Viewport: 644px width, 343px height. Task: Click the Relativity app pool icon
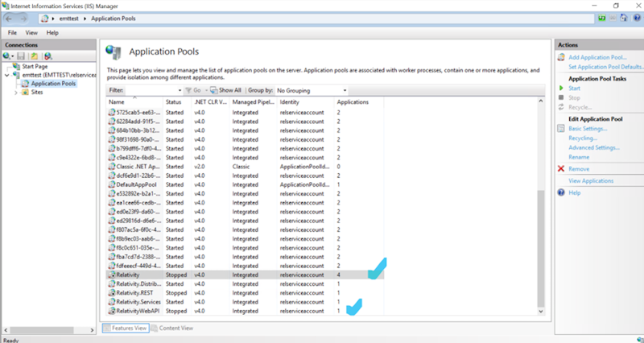pyautogui.click(x=112, y=275)
